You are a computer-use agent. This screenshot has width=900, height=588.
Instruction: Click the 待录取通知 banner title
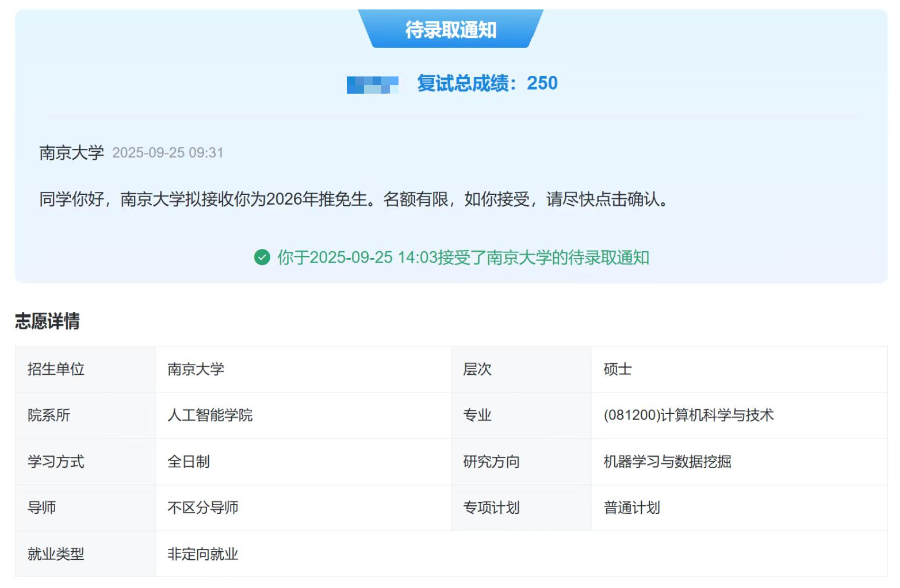click(450, 29)
